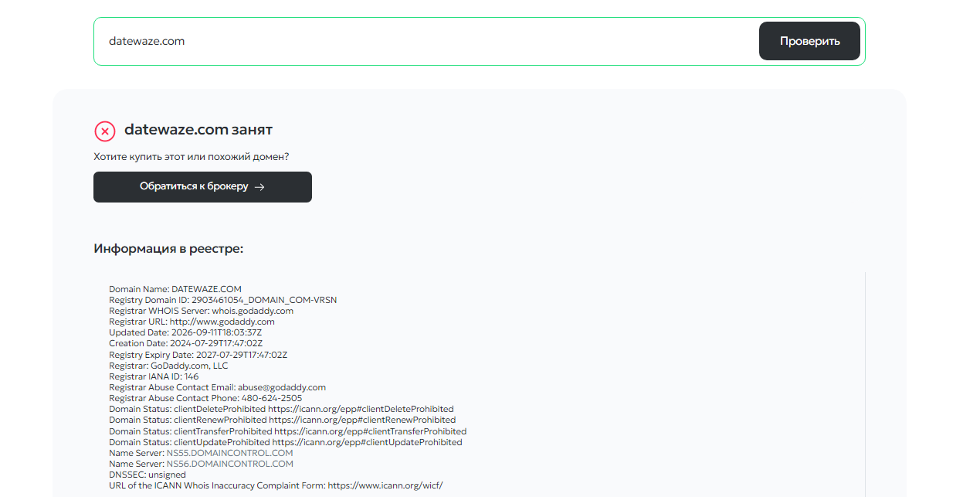Click Registrar WHOIS Server whois.godaddy.com line
The width and height of the screenshot is (980, 497).
[x=201, y=311]
